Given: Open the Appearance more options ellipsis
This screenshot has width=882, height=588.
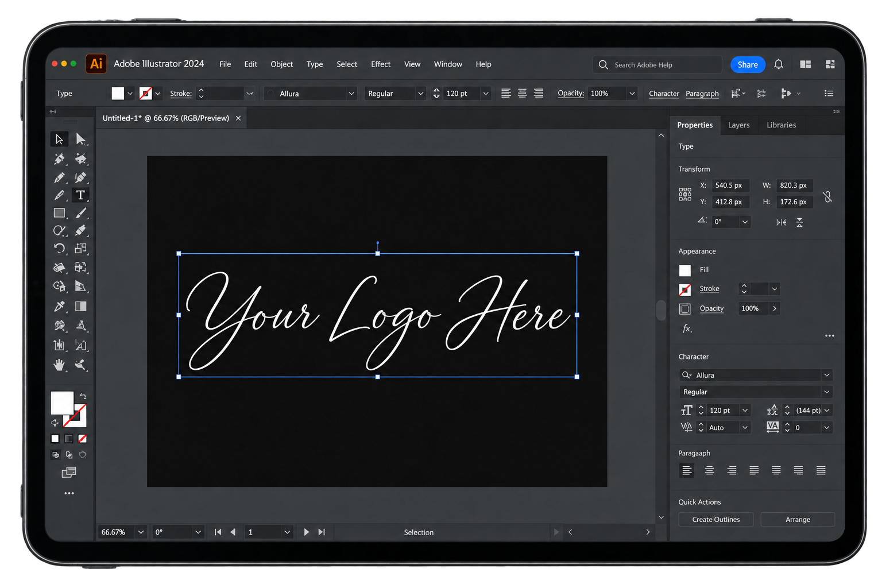Looking at the screenshot, I should (830, 336).
